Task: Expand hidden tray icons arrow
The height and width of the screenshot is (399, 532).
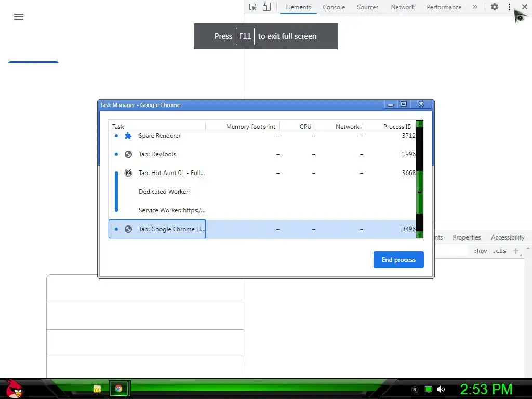Action: click(x=415, y=390)
